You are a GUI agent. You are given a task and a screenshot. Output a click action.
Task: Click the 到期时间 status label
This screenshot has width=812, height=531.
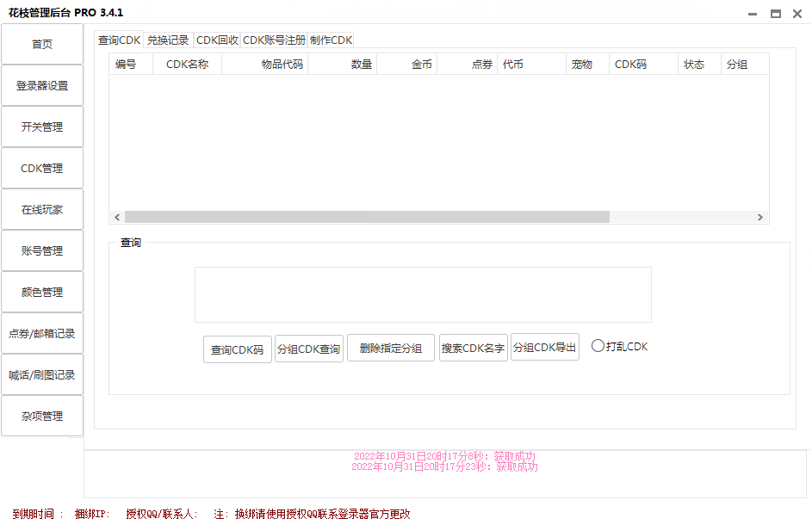click(38, 514)
